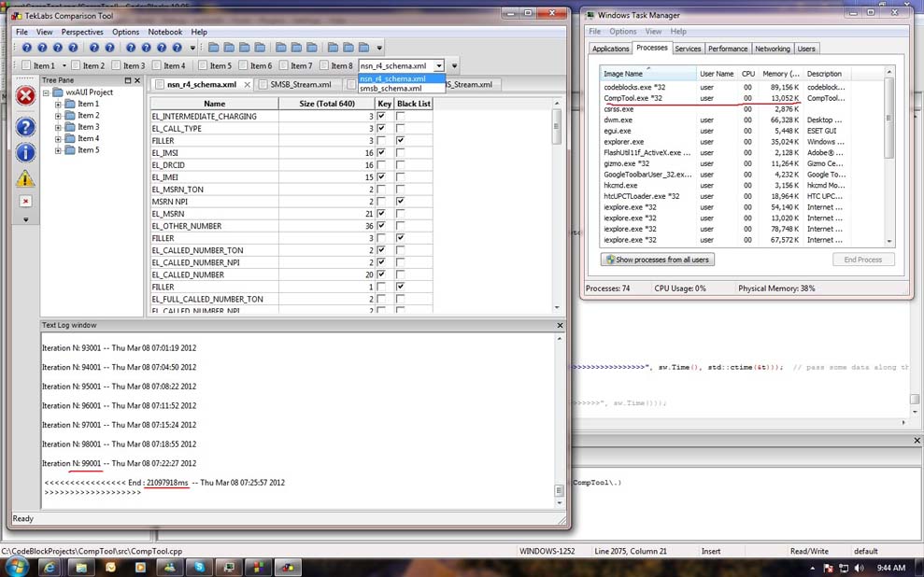Click the yellow warning triangle icon in the sidebar

(26, 178)
